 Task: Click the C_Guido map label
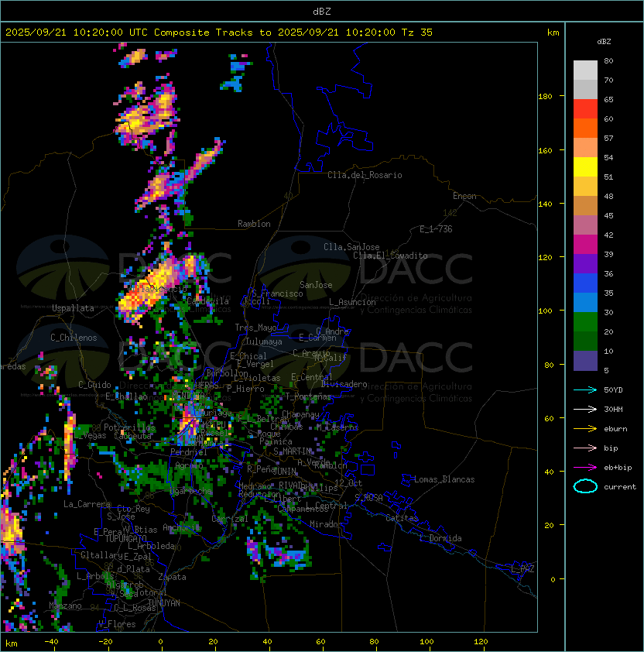pos(94,385)
